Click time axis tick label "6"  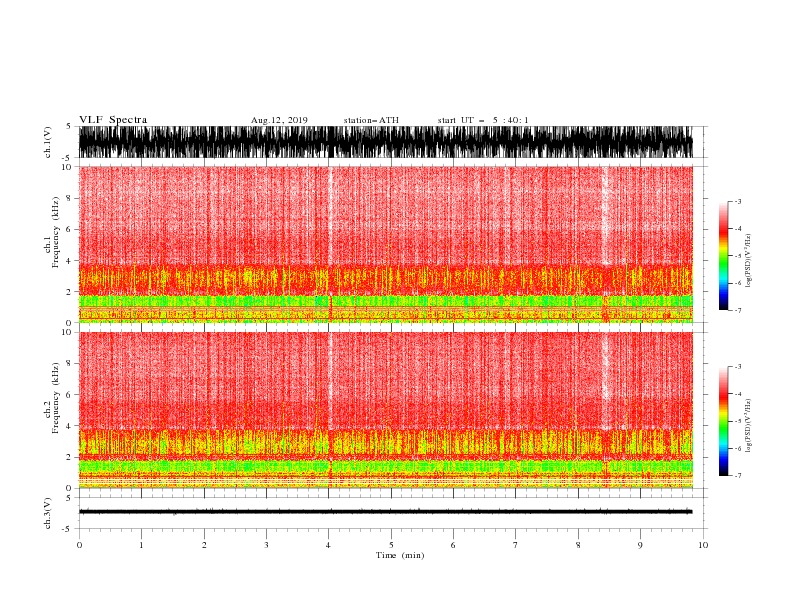(x=453, y=545)
